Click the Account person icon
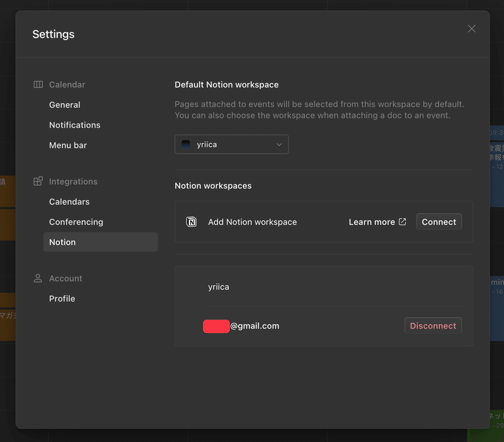This screenshot has height=442, width=504. (38, 278)
